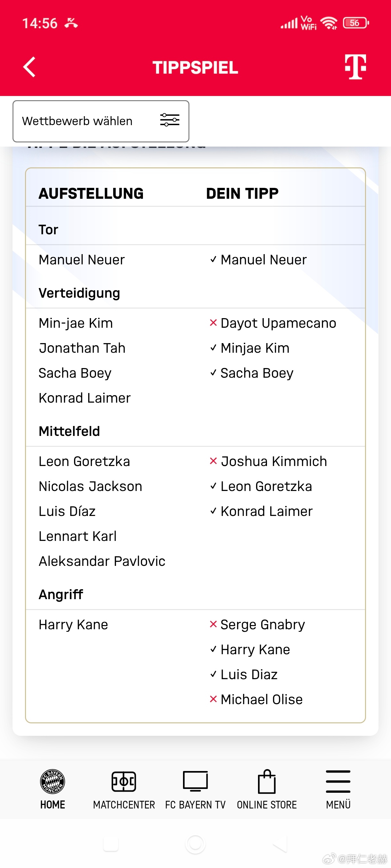391x868 pixels.
Task: Tap the TIPPSPIEL header title
Action: coord(195,68)
